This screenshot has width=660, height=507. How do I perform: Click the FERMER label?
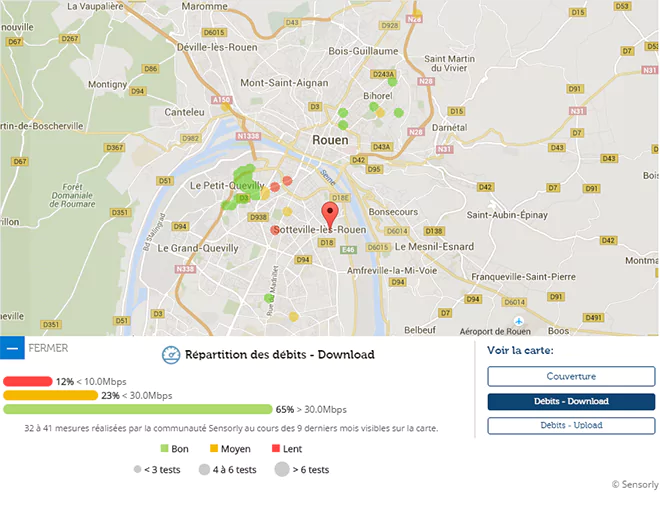(x=48, y=348)
